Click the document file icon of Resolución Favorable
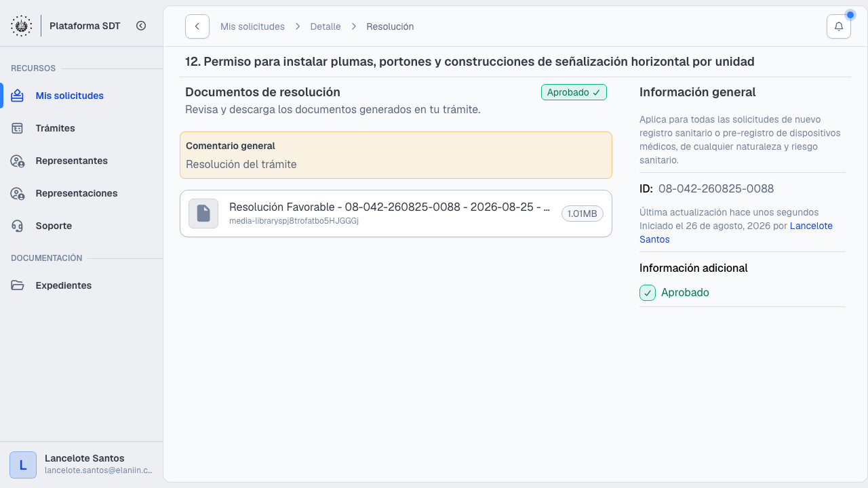The image size is (868, 488). coord(203,213)
